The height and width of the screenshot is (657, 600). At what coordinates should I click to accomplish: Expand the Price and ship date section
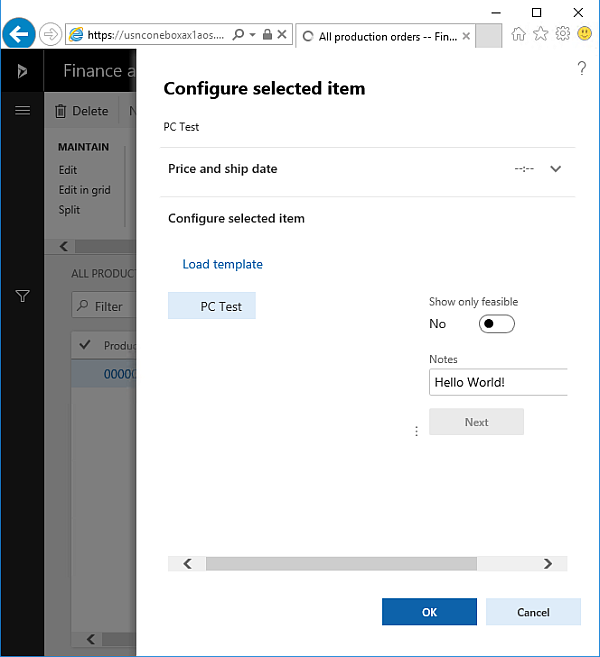556,169
